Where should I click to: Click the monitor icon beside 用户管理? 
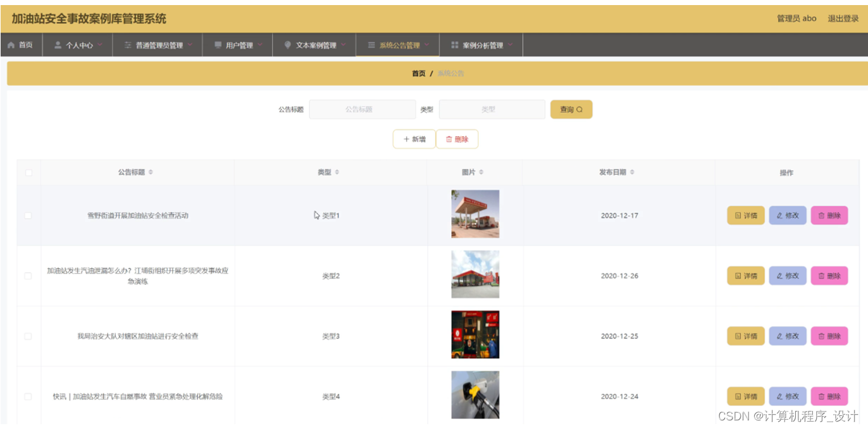coord(218,45)
